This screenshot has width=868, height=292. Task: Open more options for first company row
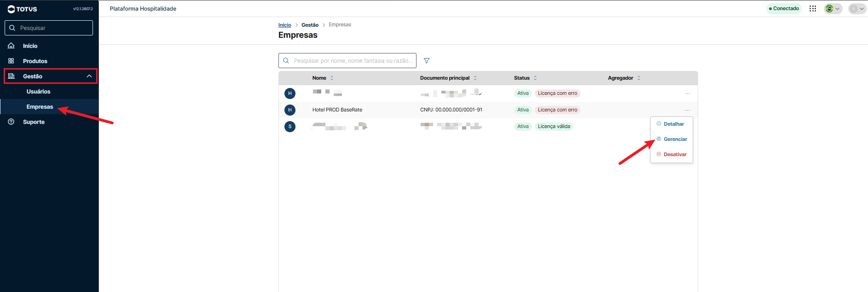coord(687,93)
